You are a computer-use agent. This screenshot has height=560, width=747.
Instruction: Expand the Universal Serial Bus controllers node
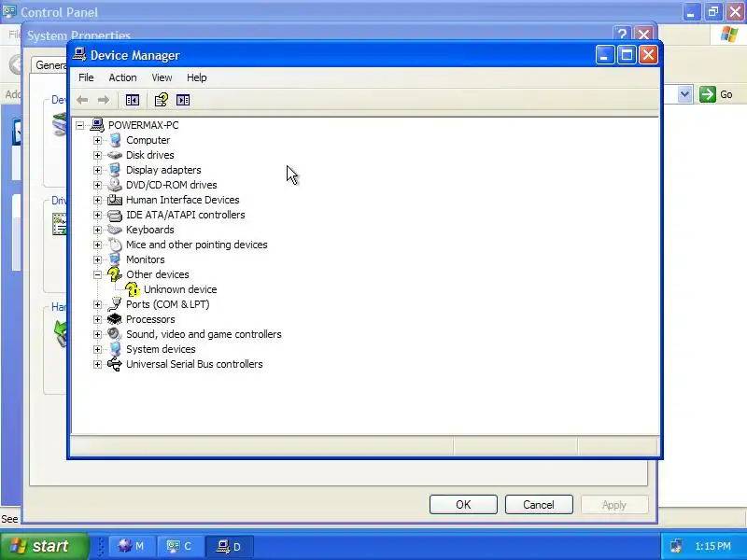(x=98, y=364)
